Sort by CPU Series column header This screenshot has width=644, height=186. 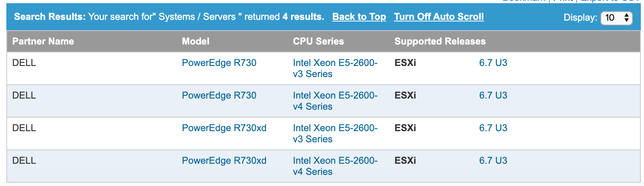318,41
